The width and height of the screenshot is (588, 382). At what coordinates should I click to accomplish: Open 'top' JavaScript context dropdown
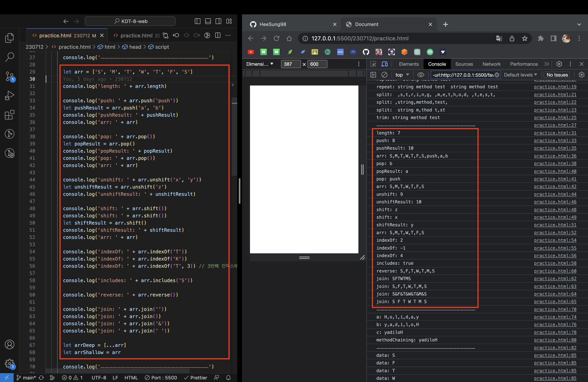(x=402, y=75)
